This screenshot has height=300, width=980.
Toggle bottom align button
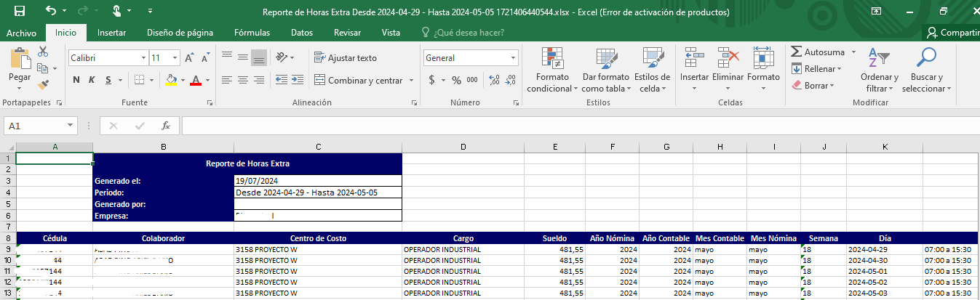pyautogui.click(x=258, y=58)
